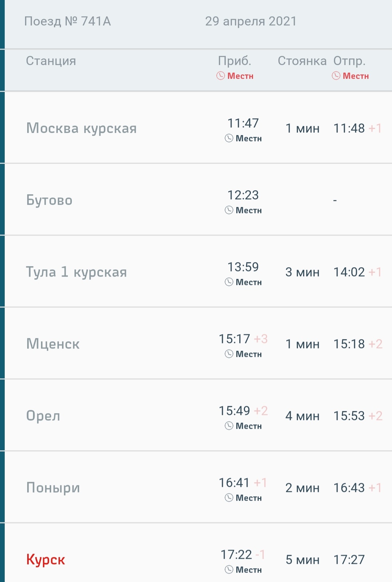Screen dimensions: 392x582
Task: Select the Бутово station name
Action: click(49, 200)
